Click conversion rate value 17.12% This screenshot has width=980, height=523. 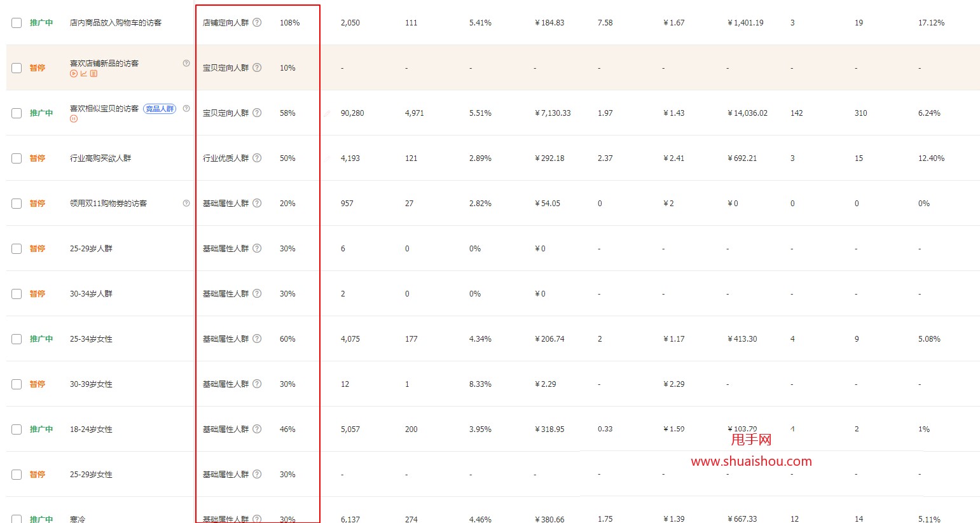931,23
